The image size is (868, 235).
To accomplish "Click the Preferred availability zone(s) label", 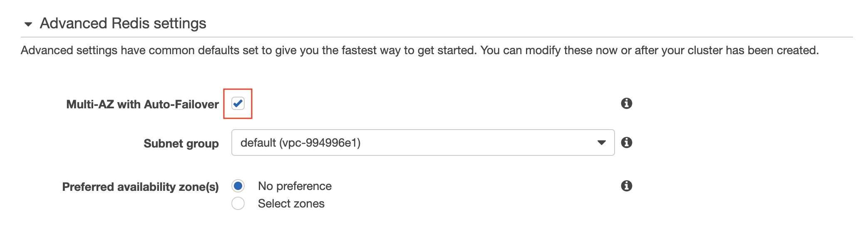I will [x=140, y=187].
